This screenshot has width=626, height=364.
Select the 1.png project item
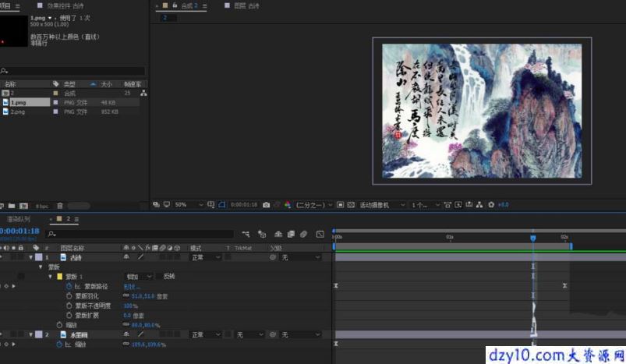[x=30, y=103]
